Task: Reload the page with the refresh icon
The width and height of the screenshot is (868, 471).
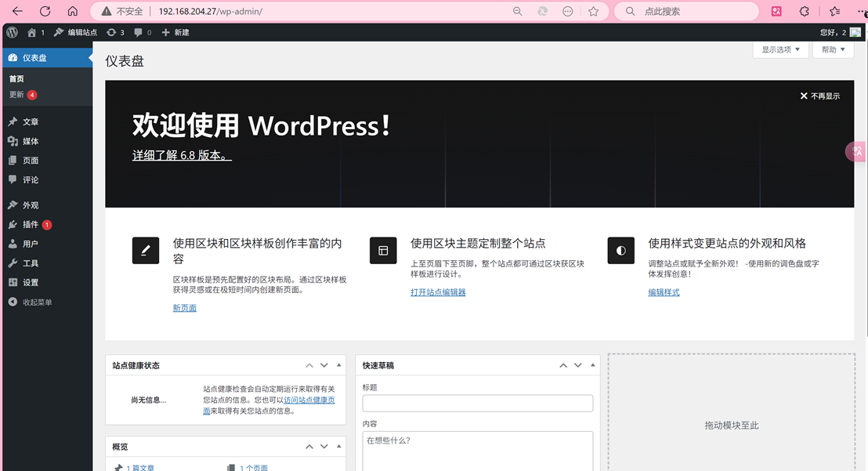Action: pos(45,11)
